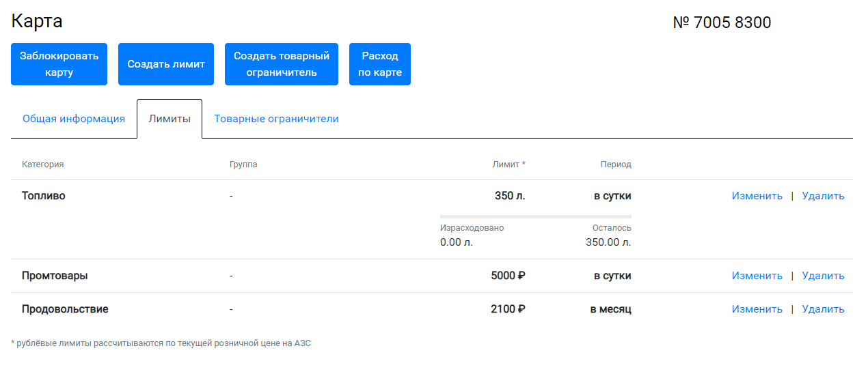Open the Товарные ограничители tab
The width and height of the screenshot is (868, 372).
coord(276,119)
